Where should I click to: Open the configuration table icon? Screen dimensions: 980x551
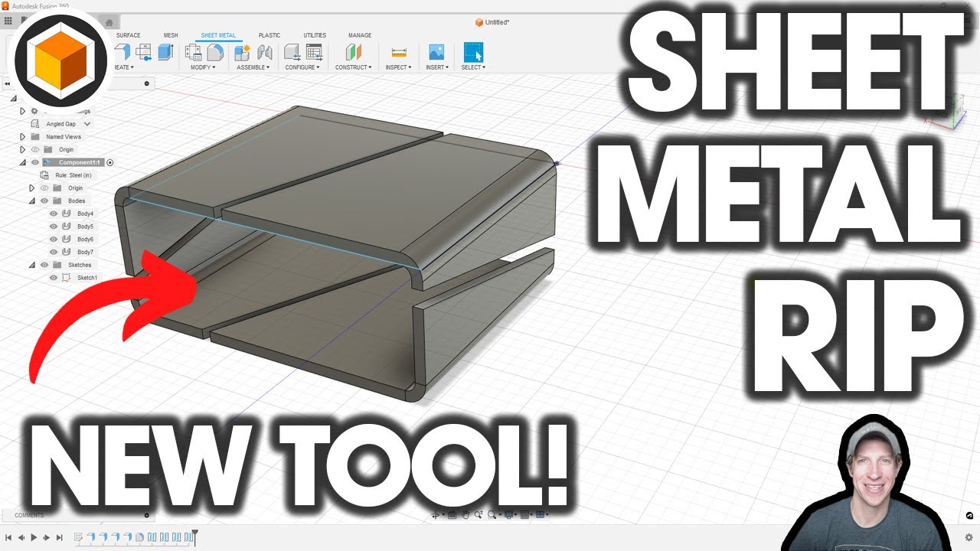click(x=314, y=52)
